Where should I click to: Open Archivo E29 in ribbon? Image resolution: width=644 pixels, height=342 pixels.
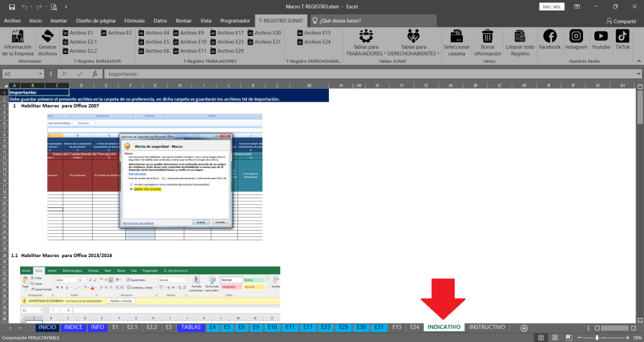coord(227,51)
